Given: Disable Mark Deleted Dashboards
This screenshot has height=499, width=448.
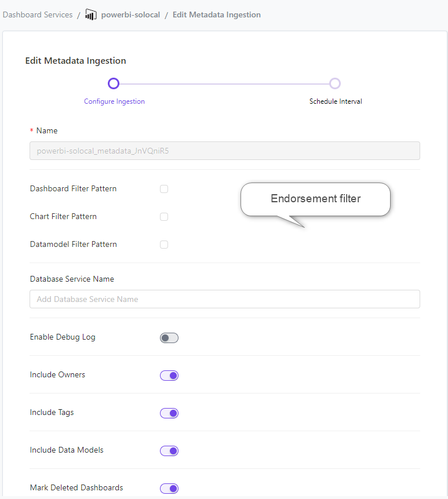Looking at the screenshot, I should 169,488.
